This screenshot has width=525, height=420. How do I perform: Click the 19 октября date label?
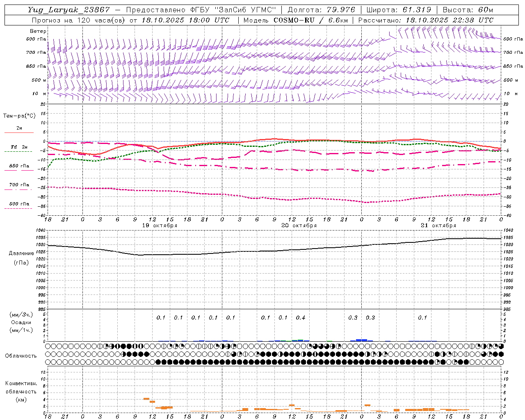pyautogui.click(x=160, y=226)
